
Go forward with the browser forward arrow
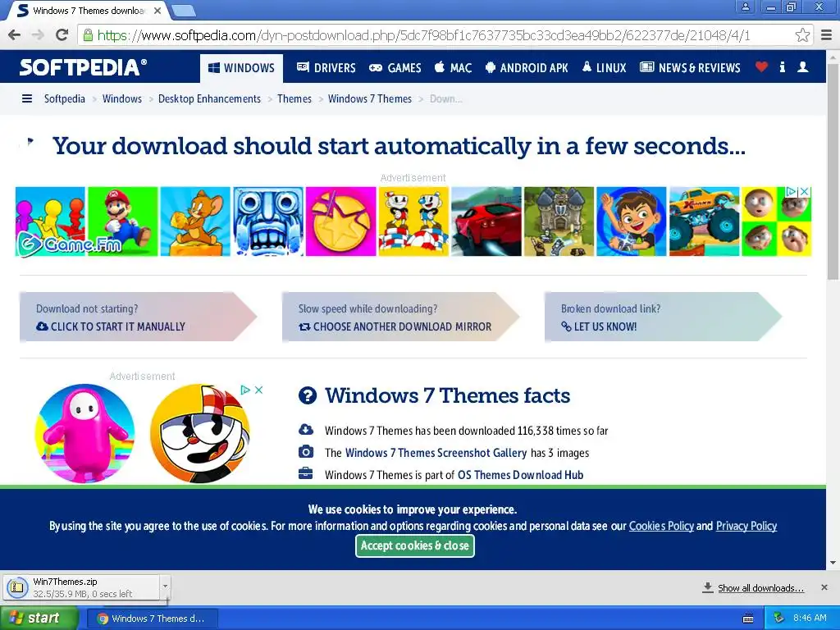coord(38,35)
